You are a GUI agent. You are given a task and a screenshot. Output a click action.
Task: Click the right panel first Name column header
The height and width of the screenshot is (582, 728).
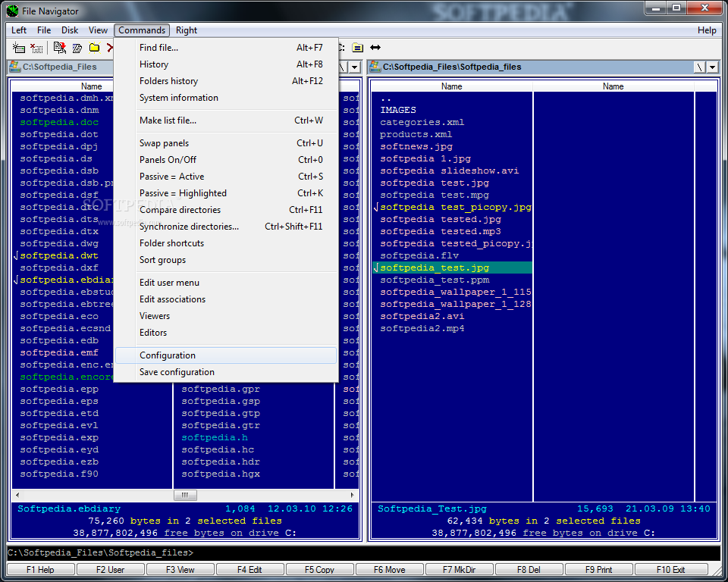click(x=452, y=86)
